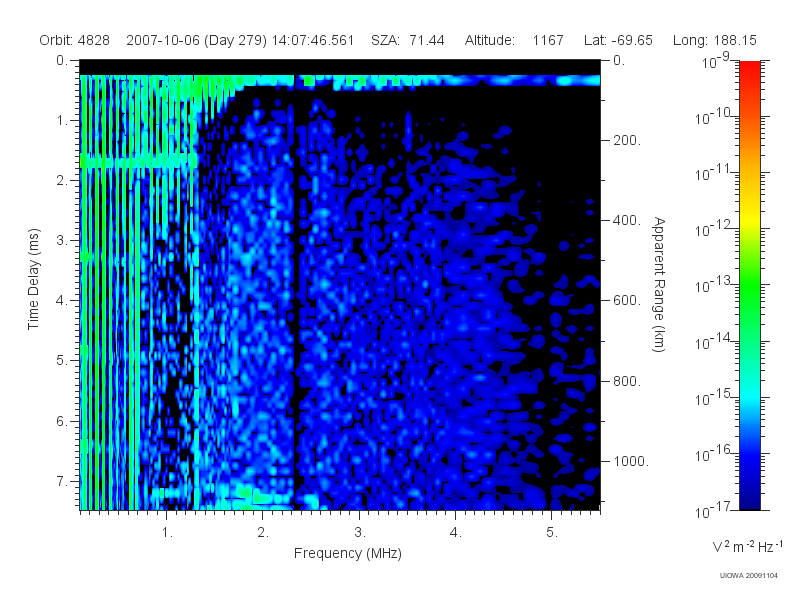Click the red top of the color bar

[750, 71]
